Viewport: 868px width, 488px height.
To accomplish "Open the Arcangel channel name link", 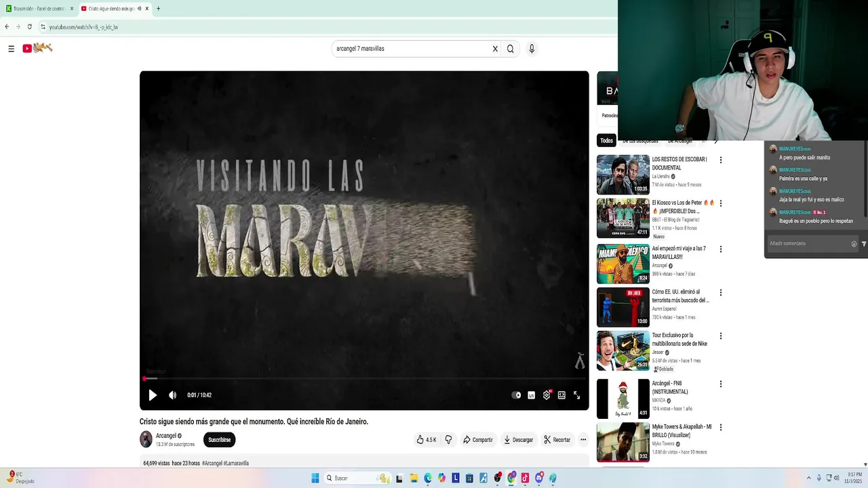I will click(x=166, y=436).
